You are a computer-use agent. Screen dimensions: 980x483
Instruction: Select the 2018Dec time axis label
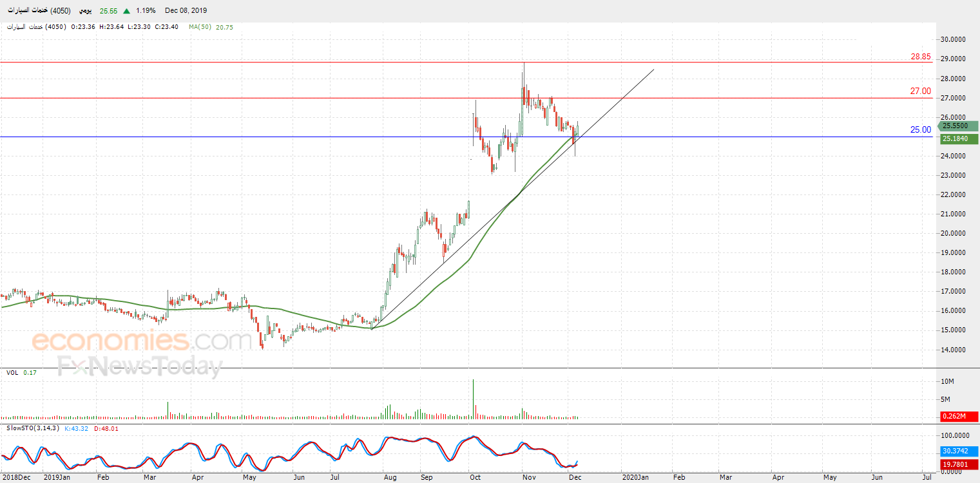tap(16, 477)
